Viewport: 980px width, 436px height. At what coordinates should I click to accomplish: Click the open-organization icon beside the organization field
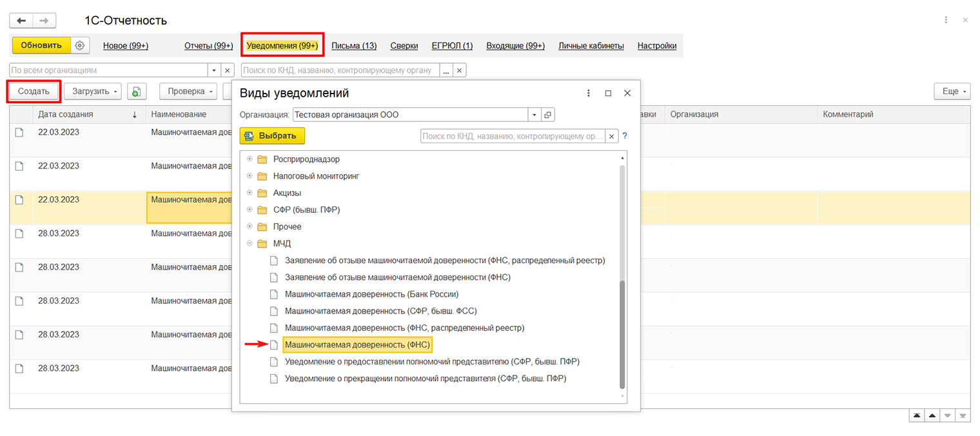click(548, 115)
